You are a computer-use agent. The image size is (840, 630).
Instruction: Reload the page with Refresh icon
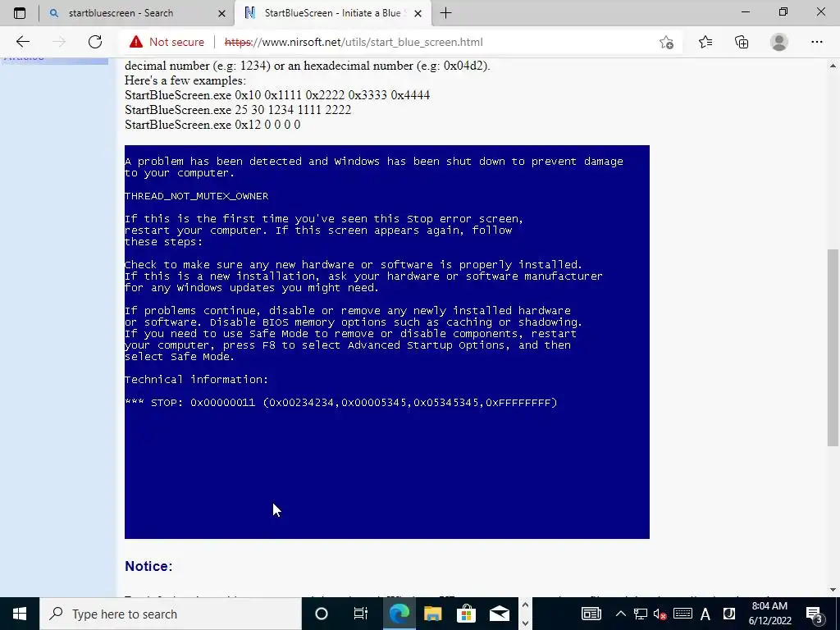point(95,42)
